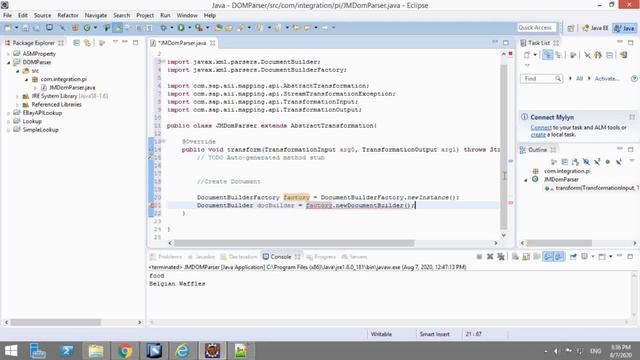The width and height of the screenshot is (640, 360).
Task: Click the All filter link in Task List
Action: [x=579, y=78]
